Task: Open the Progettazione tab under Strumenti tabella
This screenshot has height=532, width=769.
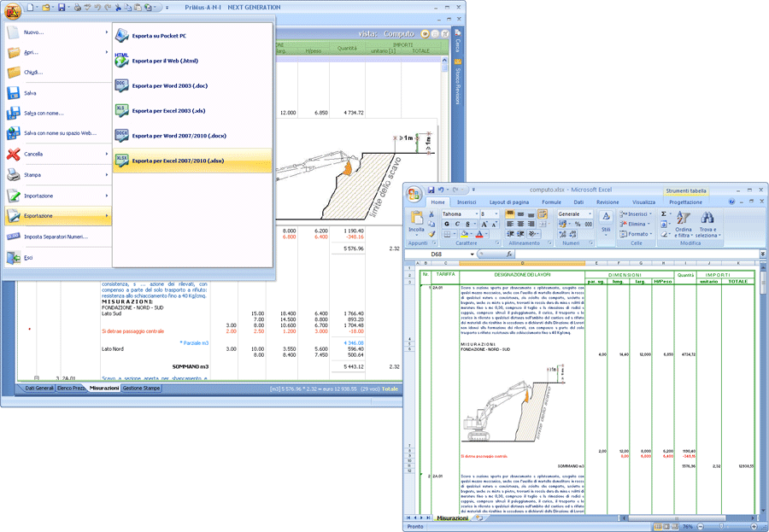Action: pos(685,202)
